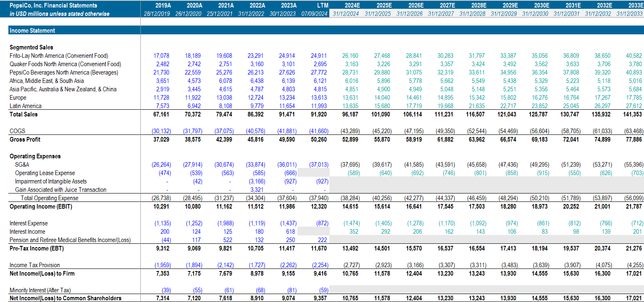Select LTM Pension and Retiree Benefits value
The image size is (644, 302).
pyautogui.click(x=322, y=240)
